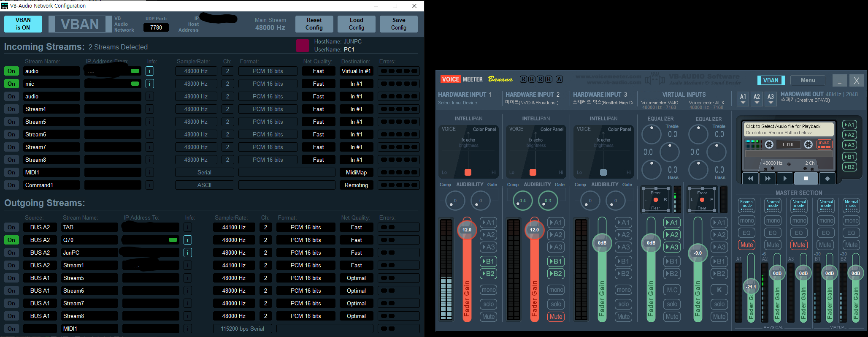Click cassette rewind button in Voicemeeter
This screenshot has width=868, height=337.
tap(750, 178)
